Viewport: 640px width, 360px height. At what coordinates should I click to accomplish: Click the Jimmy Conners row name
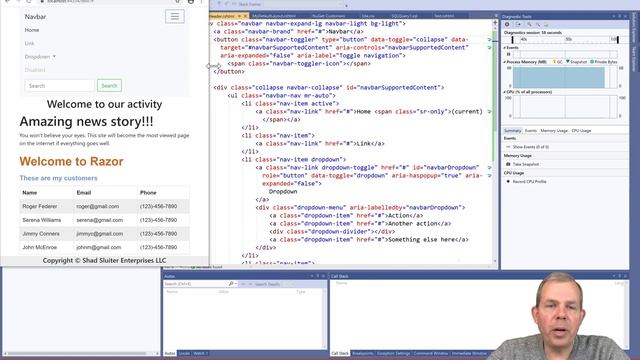(x=41, y=234)
